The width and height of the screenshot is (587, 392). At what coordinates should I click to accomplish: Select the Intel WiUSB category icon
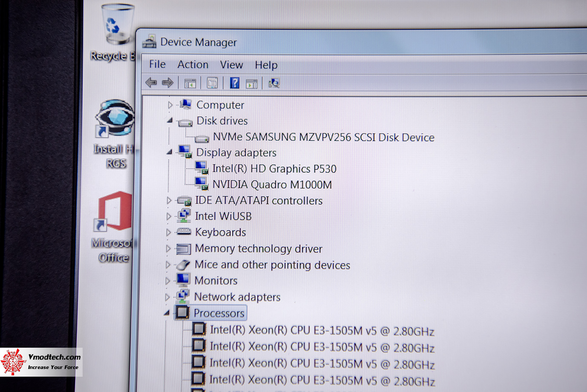184,216
